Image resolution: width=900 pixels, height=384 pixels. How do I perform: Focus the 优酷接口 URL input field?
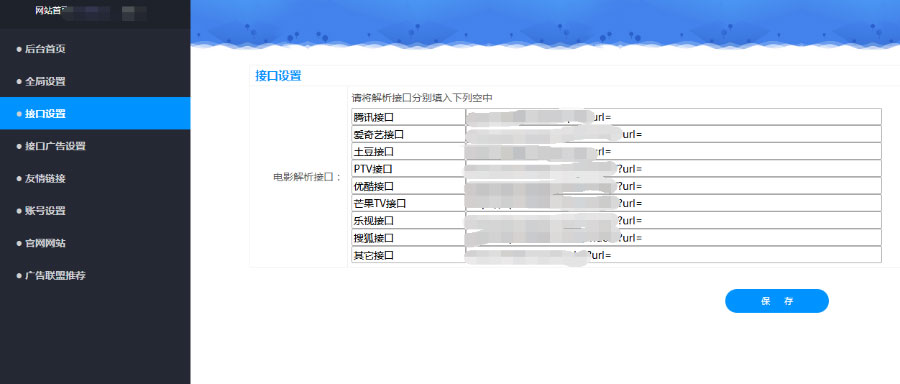[673, 185]
